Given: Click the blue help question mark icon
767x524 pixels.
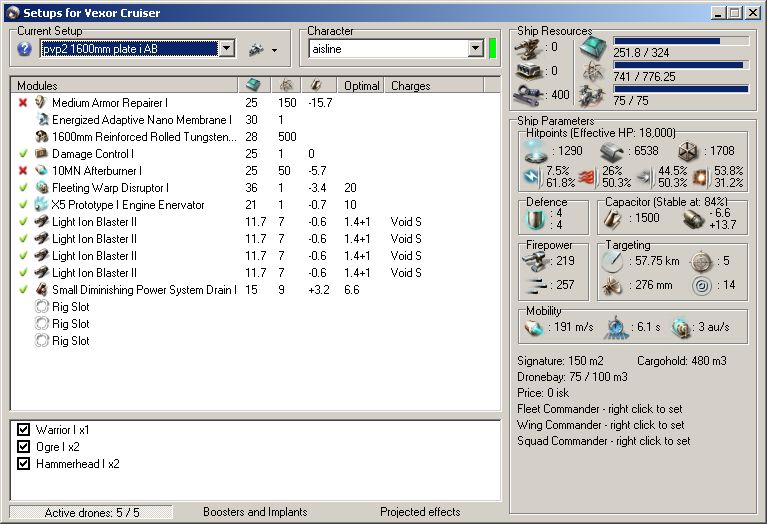Looking at the screenshot, I should point(24,48).
